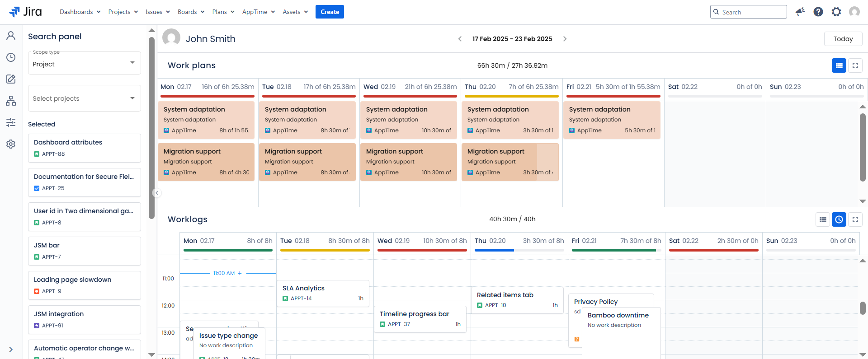Open the timesheet clock icon in sidebar
The width and height of the screenshot is (868, 359).
point(11,57)
